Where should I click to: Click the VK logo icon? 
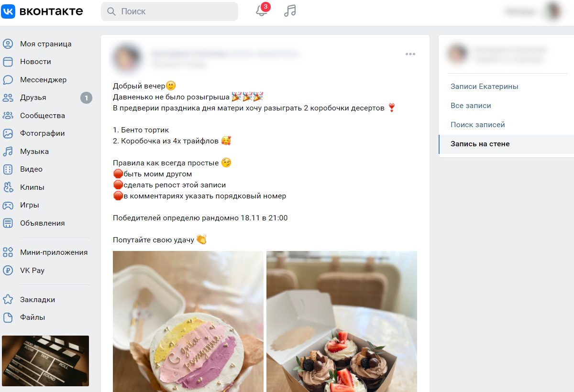pos(8,11)
